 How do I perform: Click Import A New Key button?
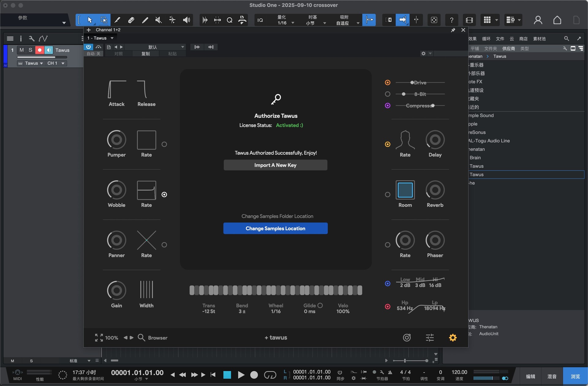tap(275, 165)
